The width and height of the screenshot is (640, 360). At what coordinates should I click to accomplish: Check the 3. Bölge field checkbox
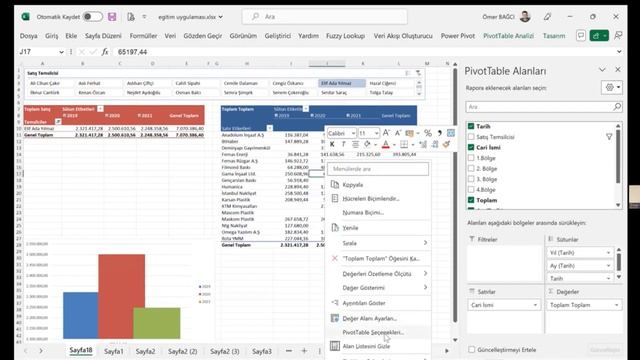(471, 179)
